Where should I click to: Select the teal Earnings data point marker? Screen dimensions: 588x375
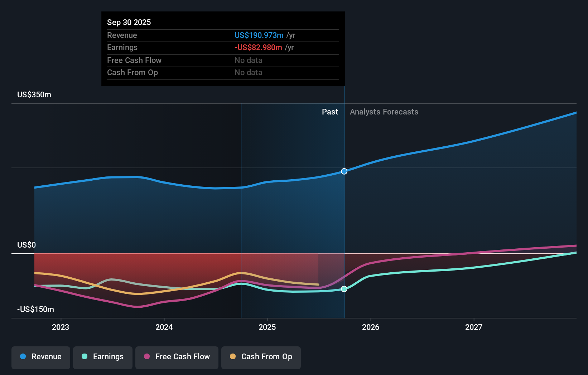tap(344, 289)
